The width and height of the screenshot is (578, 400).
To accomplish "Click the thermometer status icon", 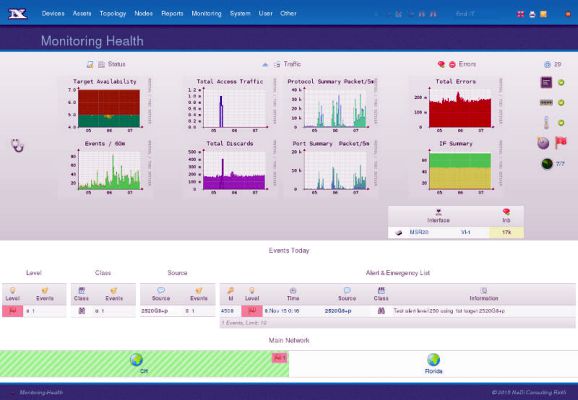I will pyautogui.click(x=546, y=122).
